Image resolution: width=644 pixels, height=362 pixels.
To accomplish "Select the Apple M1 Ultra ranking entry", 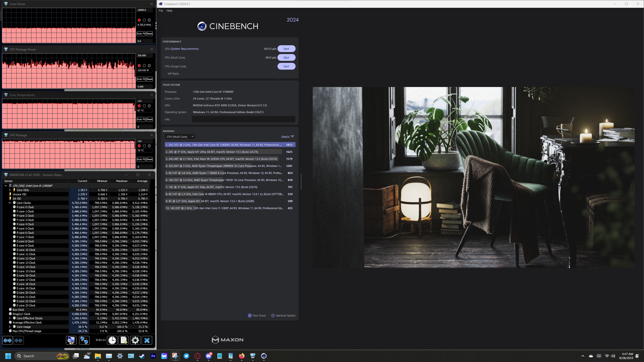I will coord(230,152).
